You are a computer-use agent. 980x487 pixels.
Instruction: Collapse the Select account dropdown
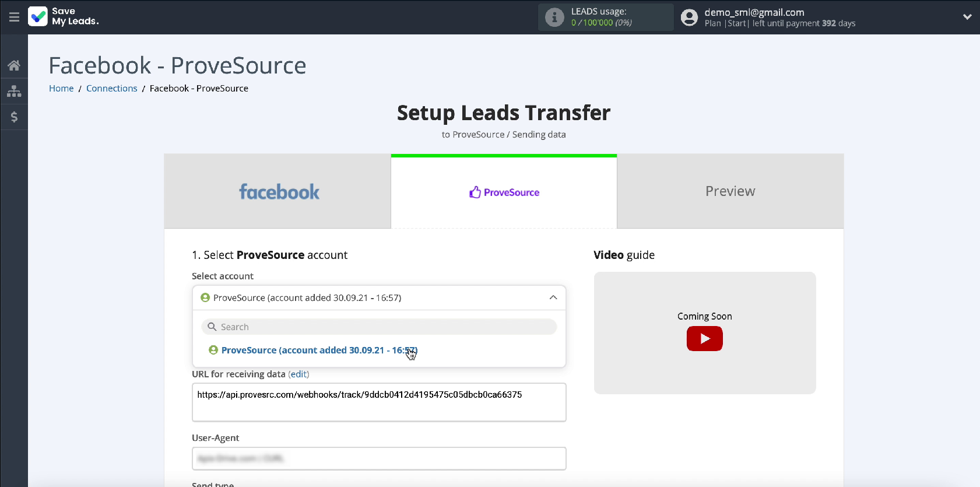(x=379, y=297)
